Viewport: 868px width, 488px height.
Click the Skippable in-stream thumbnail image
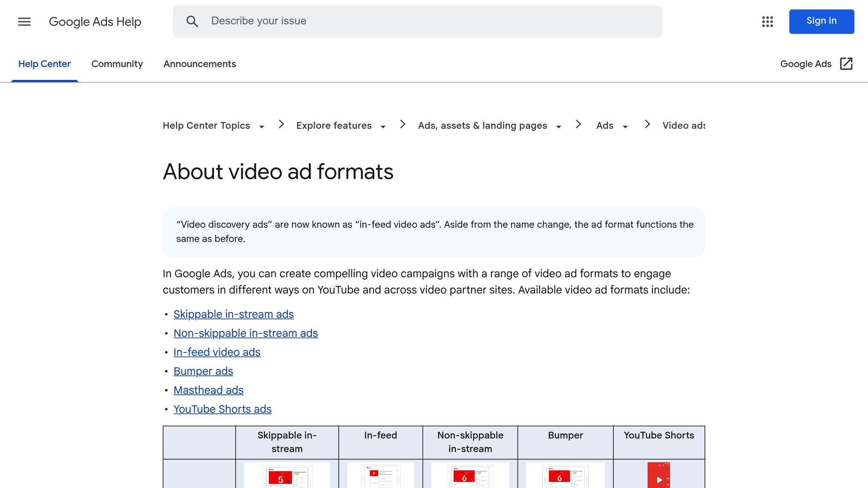click(287, 476)
